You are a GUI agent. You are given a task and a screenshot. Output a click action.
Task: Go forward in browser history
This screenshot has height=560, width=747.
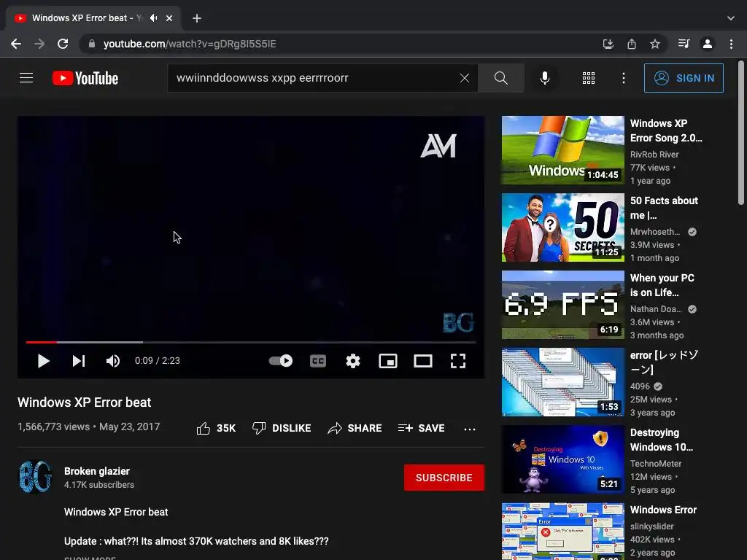pos(39,44)
